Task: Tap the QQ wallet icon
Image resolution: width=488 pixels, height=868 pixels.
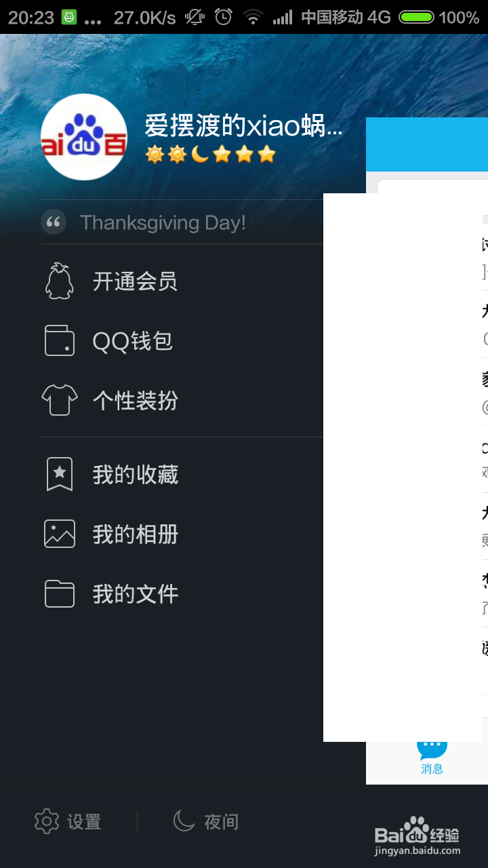Action: click(60, 340)
